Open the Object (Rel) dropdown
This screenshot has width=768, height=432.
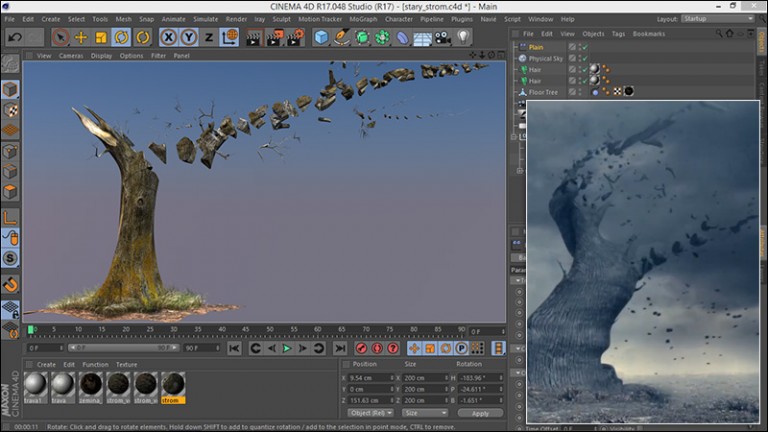(371, 413)
